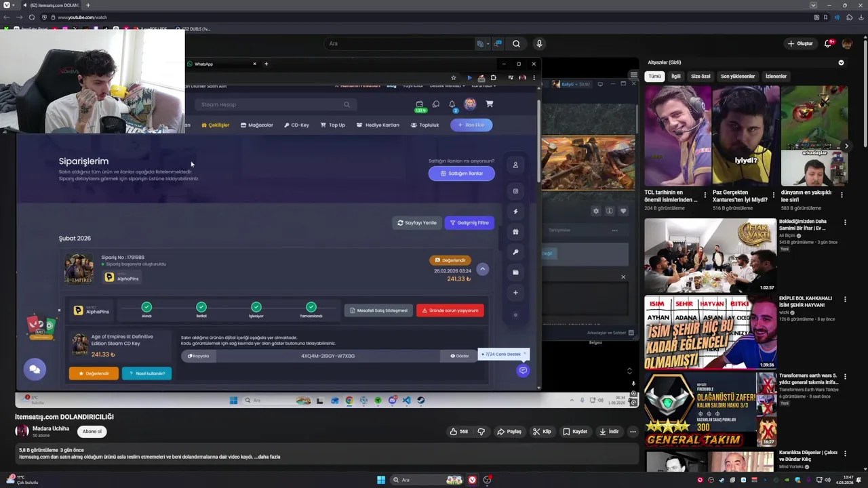This screenshot has height=488, width=868.
Task: Open the 'CD-Key' nav item
Action: coord(296,125)
